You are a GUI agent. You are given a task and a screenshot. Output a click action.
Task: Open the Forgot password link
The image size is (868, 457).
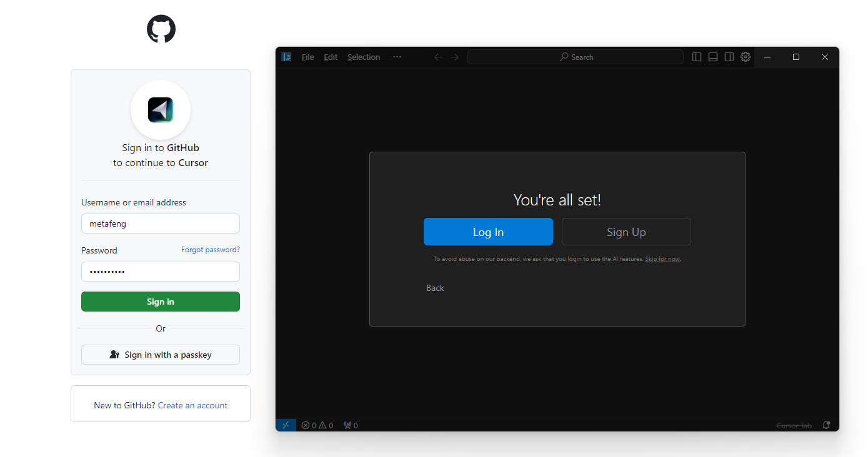pos(211,250)
